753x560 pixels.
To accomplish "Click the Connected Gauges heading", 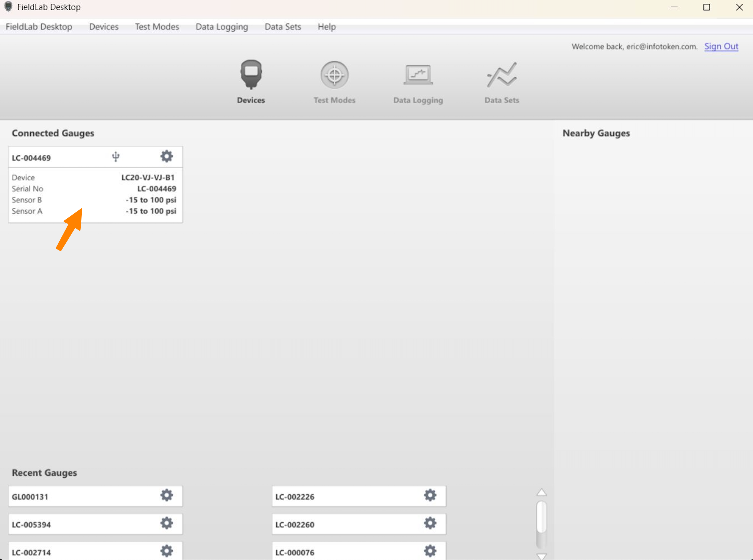I will point(53,133).
